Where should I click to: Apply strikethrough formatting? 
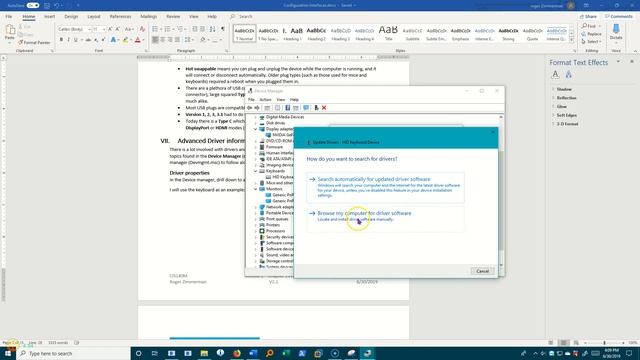(88, 40)
